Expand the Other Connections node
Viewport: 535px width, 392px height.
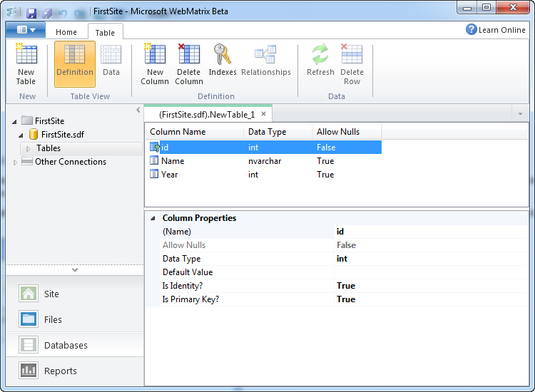pyautogui.click(x=16, y=162)
